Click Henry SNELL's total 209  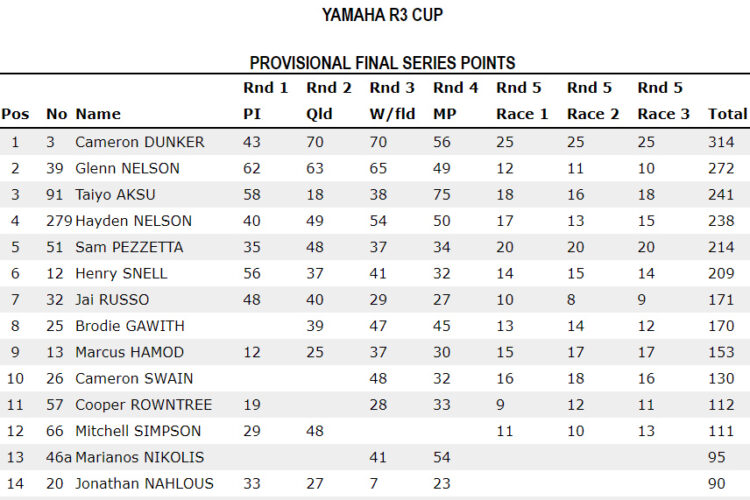(721, 274)
